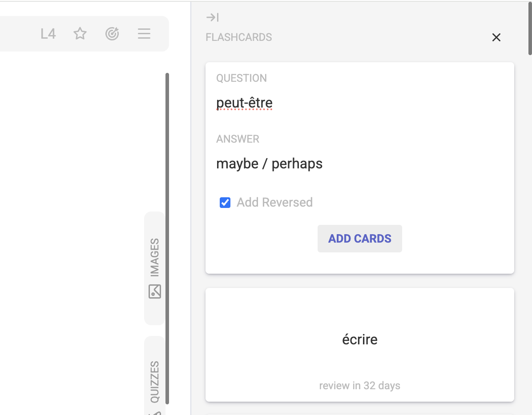532x415 pixels.
Task: Click the question field containing "peut-être"
Action: coord(244,103)
